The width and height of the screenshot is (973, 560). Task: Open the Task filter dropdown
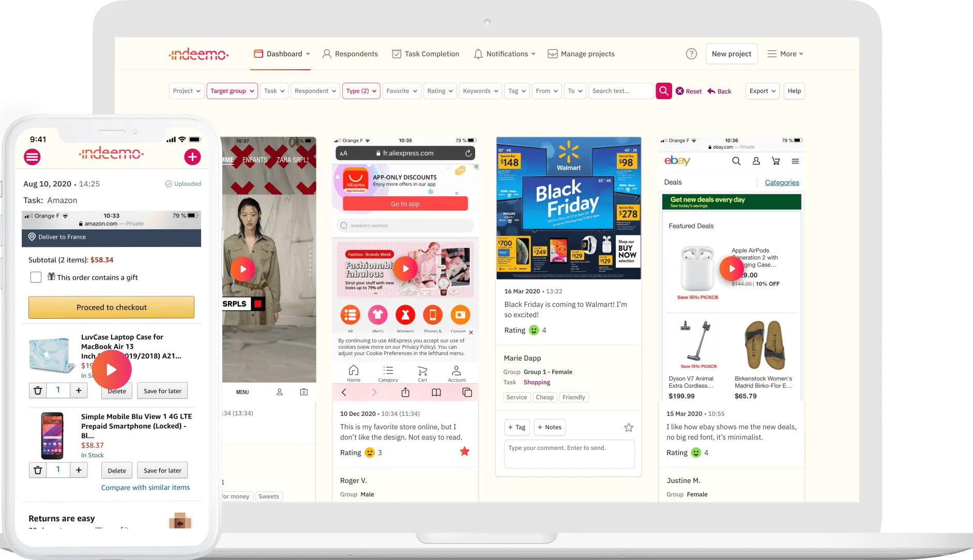pyautogui.click(x=274, y=91)
